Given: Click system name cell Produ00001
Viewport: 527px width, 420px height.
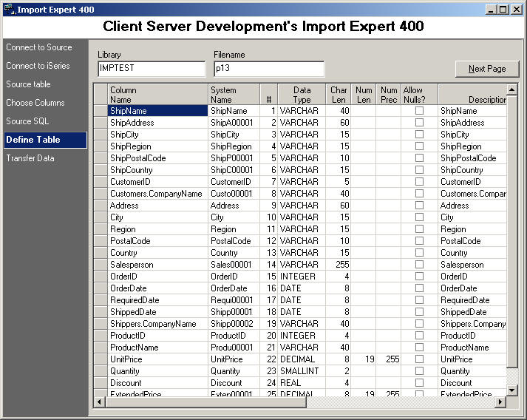Looking at the screenshot, I should coord(234,347).
